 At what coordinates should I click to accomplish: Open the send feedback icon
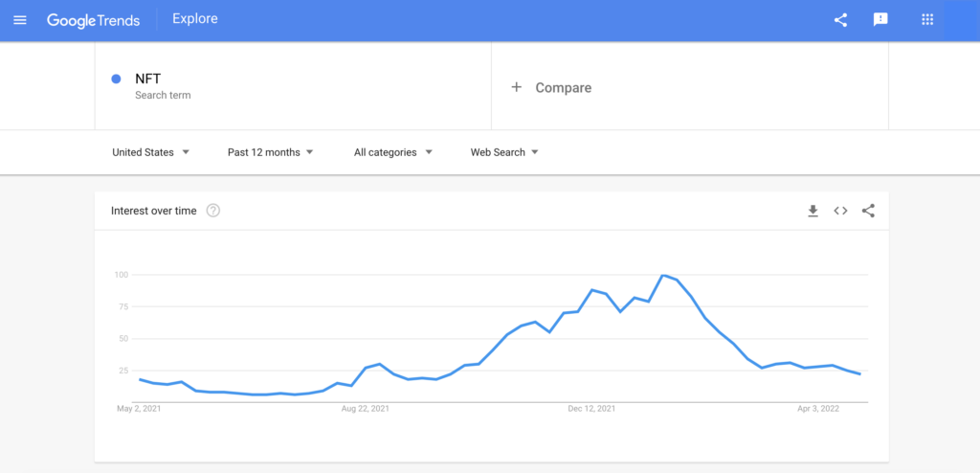pyautogui.click(x=880, y=20)
